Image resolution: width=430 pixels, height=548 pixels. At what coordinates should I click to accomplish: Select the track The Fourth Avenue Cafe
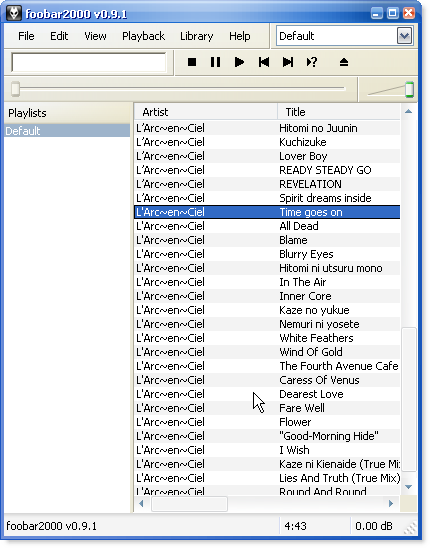267,366
